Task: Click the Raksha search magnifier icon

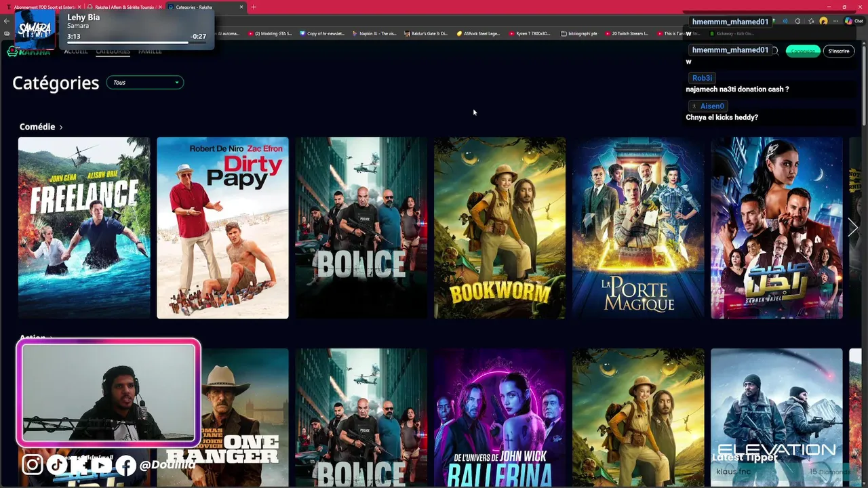Action: [x=774, y=51]
